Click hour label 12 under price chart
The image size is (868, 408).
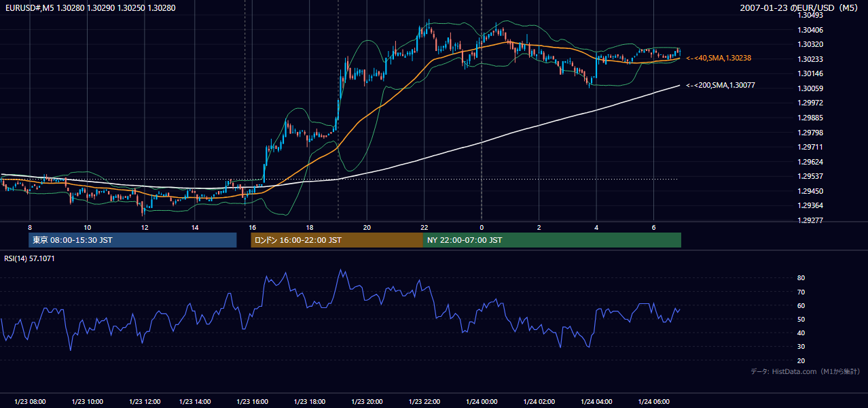coord(145,227)
